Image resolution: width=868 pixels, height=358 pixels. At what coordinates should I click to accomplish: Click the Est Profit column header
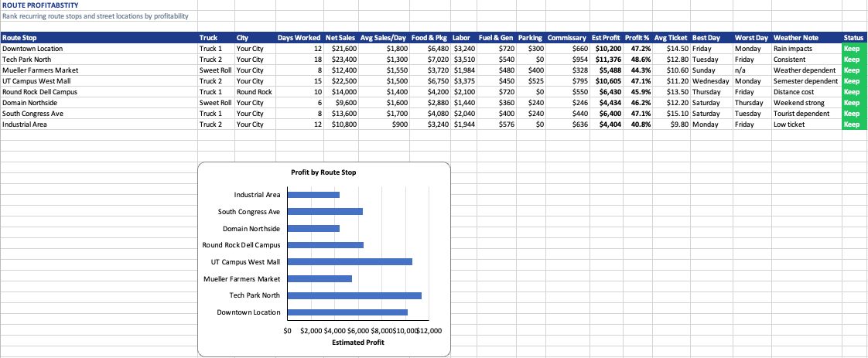click(x=607, y=38)
